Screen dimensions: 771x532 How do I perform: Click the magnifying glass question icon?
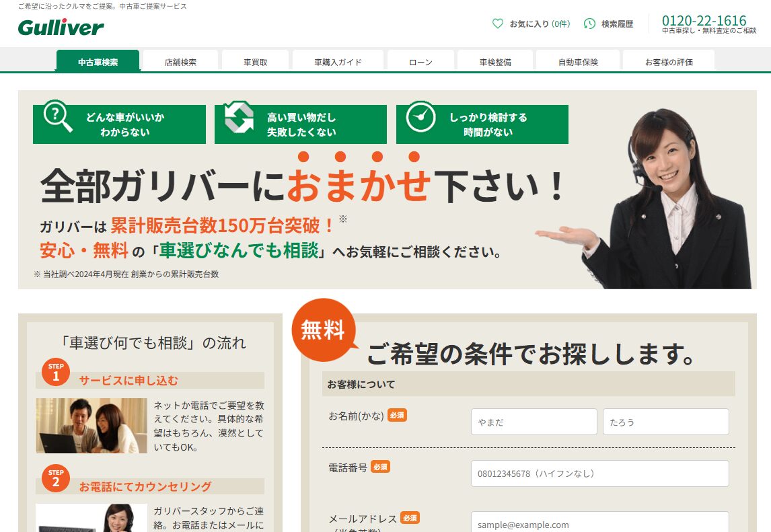click(x=58, y=116)
